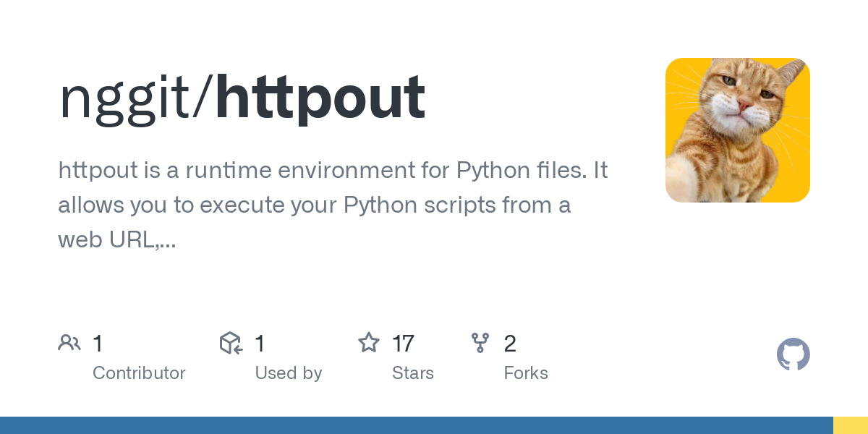Click the 1 contributor count

pyautogui.click(x=98, y=344)
